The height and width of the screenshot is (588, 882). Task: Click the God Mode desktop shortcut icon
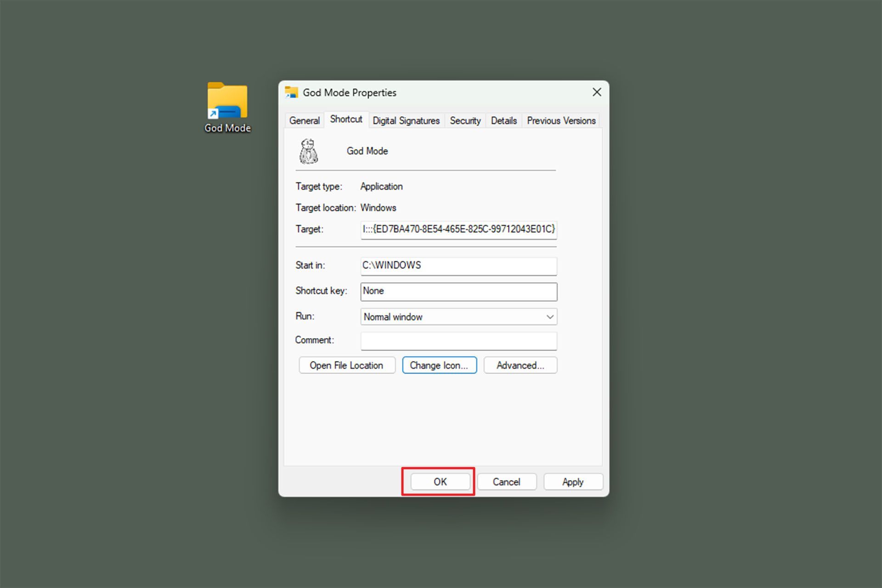click(227, 101)
